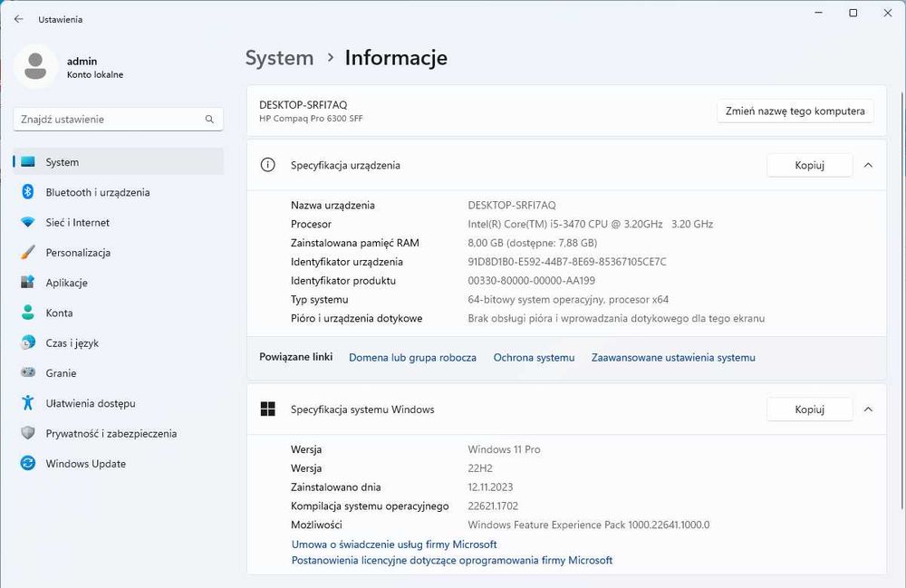This screenshot has height=588, width=906.
Task: Open Postanowienia licencyjne dotyczące oprogramowania link
Action: tap(452, 560)
